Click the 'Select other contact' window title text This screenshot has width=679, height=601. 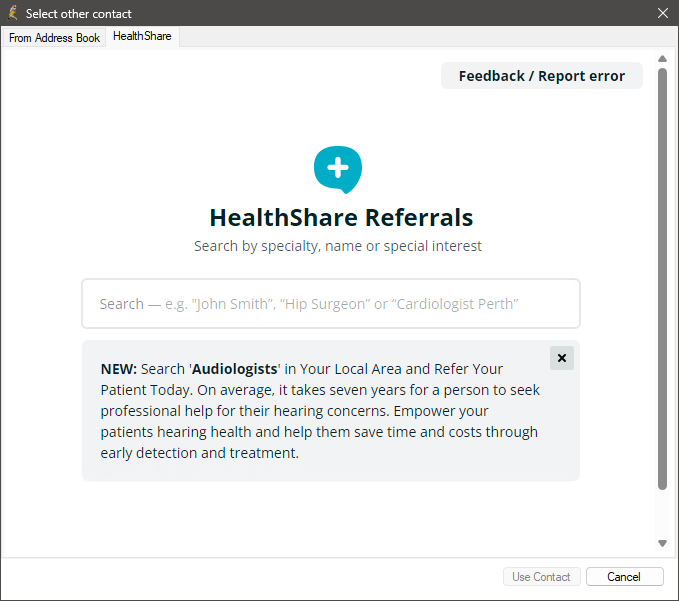pos(78,14)
